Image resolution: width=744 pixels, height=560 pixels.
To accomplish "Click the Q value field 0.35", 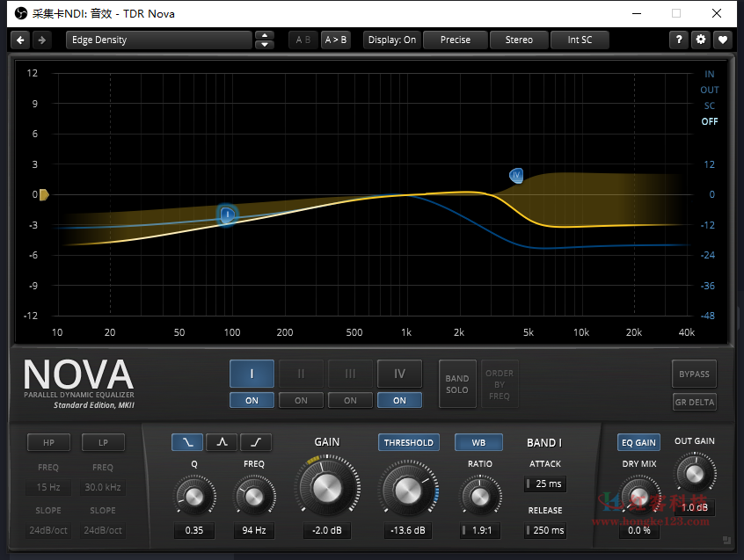I will click(x=194, y=530).
